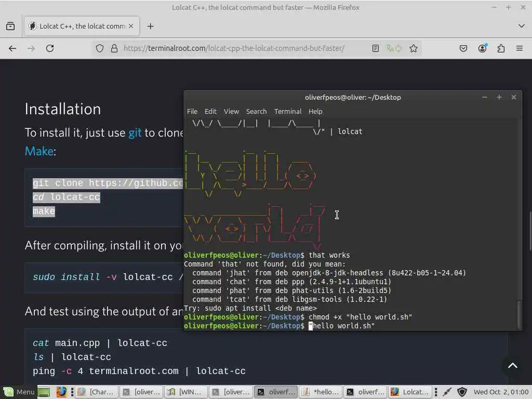Screen dimensions: 532x399
Task: Click the Firefox back arrow
Action: tap(12, 48)
